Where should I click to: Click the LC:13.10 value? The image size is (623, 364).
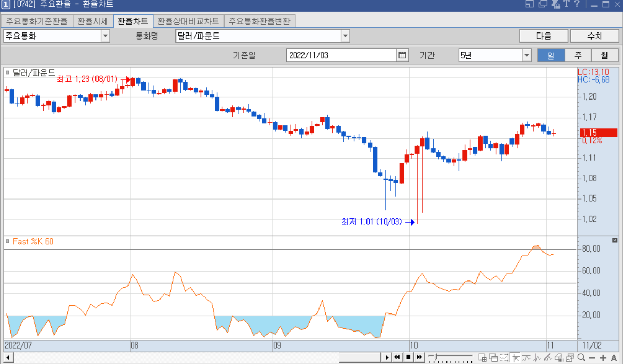tap(593, 72)
